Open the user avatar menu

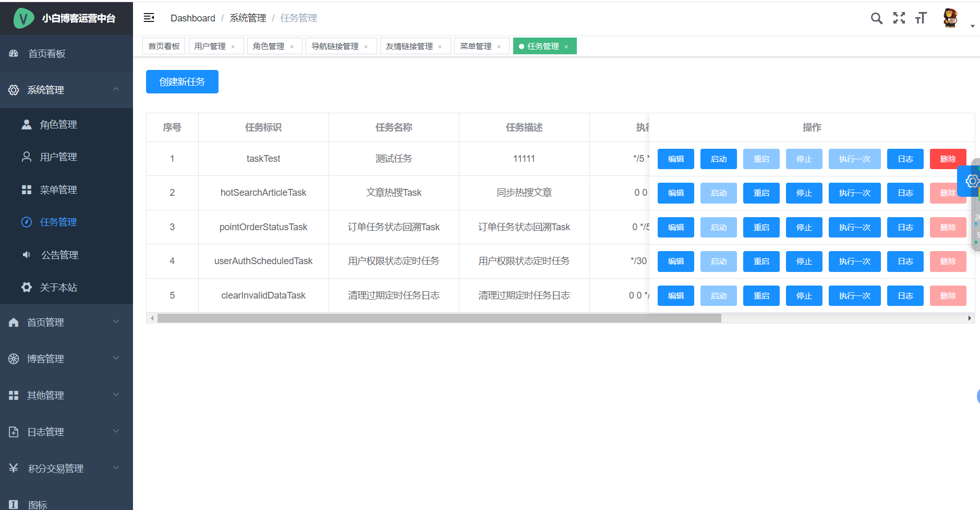[x=950, y=18]
